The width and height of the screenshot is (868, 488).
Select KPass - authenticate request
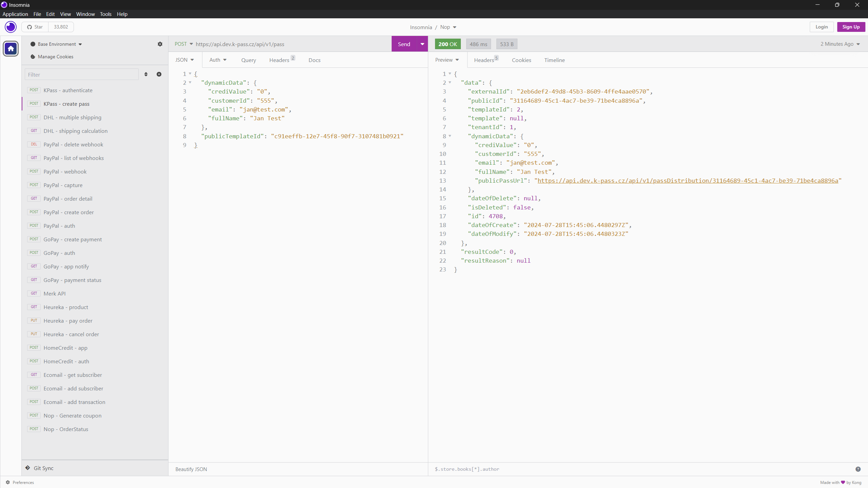pyautogui.click(x=95, y=90)
